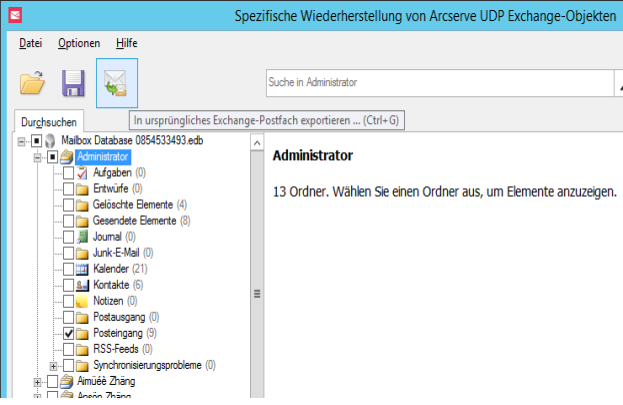Click the yellow Notizen note icon
Viewport: 623px width, 405px height.
(x=82, y=301)
